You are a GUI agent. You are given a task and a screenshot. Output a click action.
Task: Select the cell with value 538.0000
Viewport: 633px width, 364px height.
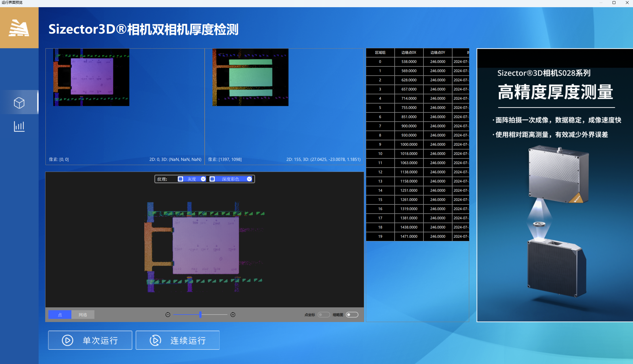pos(409,62)
